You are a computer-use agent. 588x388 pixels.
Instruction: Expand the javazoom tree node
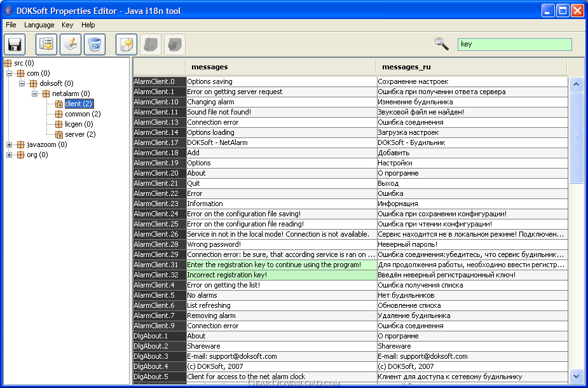coord(10,144)
